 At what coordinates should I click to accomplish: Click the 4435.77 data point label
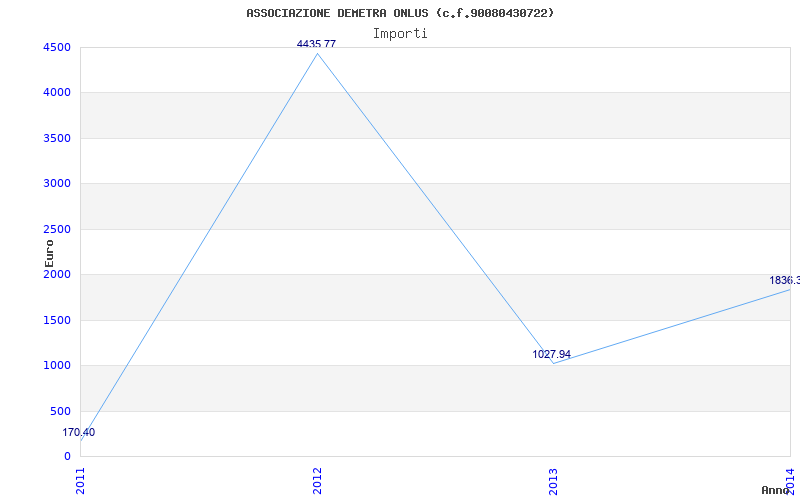[316, 44]
